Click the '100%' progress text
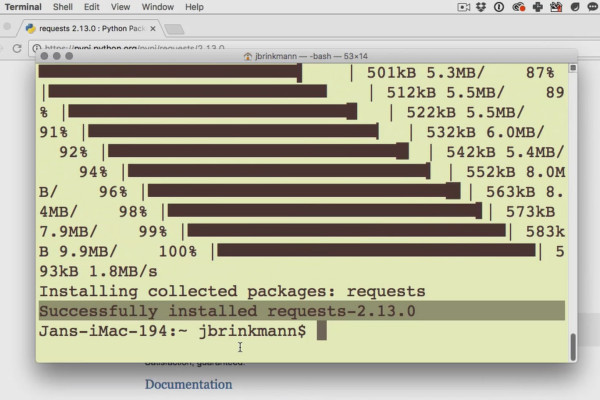This screenshot has width=600, height=400. pyautogui.click(x=178, y=252)
